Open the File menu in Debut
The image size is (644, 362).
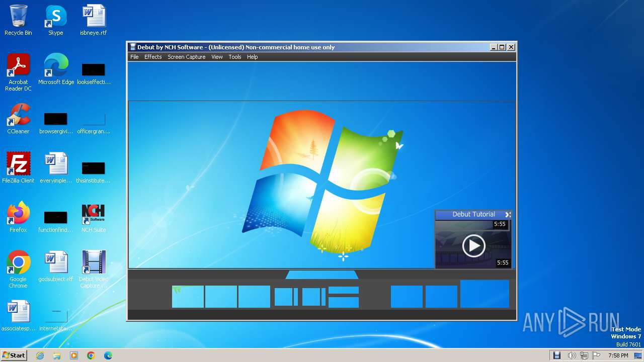134,57
